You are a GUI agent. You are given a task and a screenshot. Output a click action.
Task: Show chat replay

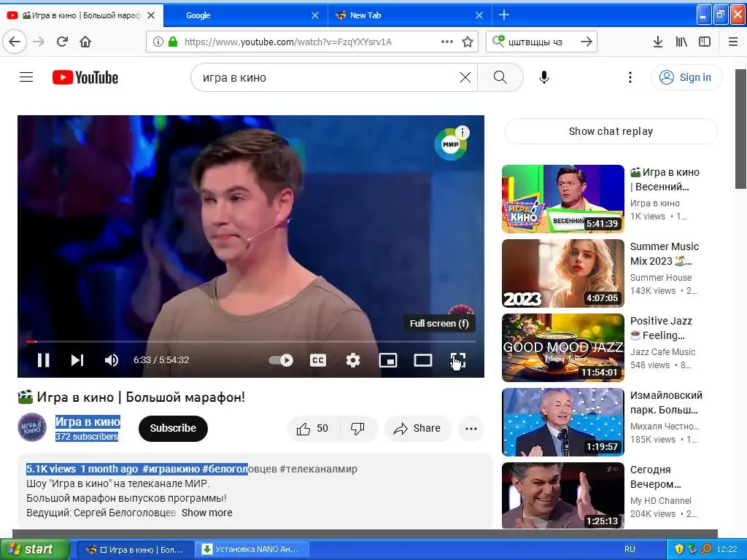pyautogui.click(x=611, y=131)
